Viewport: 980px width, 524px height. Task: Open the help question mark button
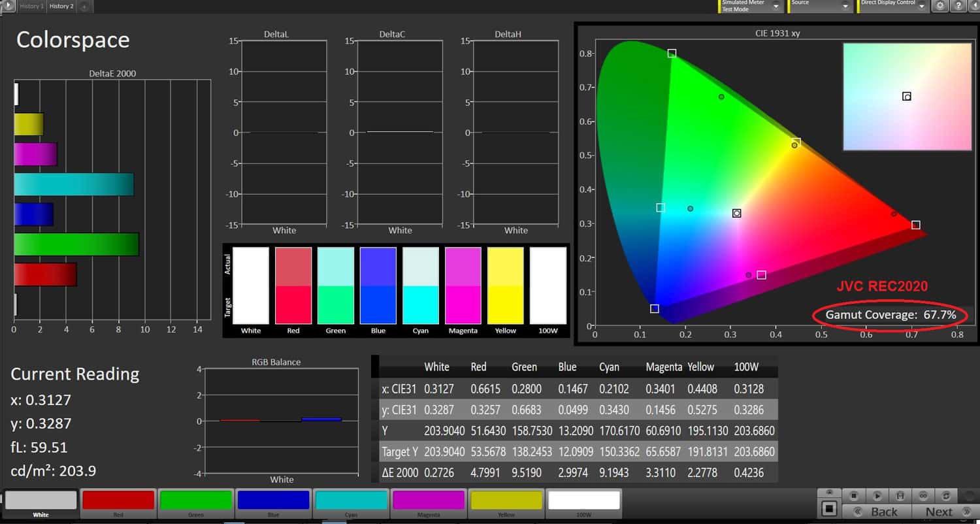(x=957, y=6)
